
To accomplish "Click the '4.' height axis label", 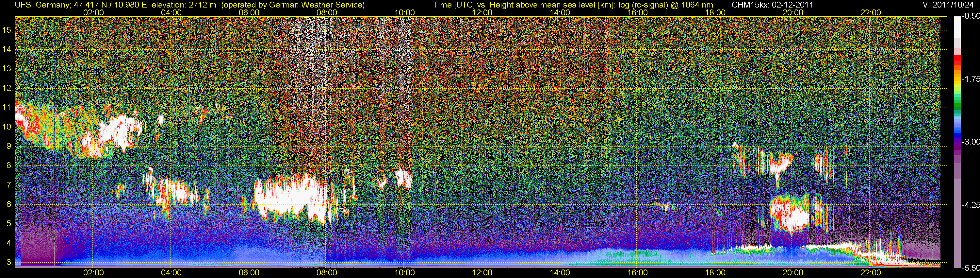I will [x=9, y=243].
